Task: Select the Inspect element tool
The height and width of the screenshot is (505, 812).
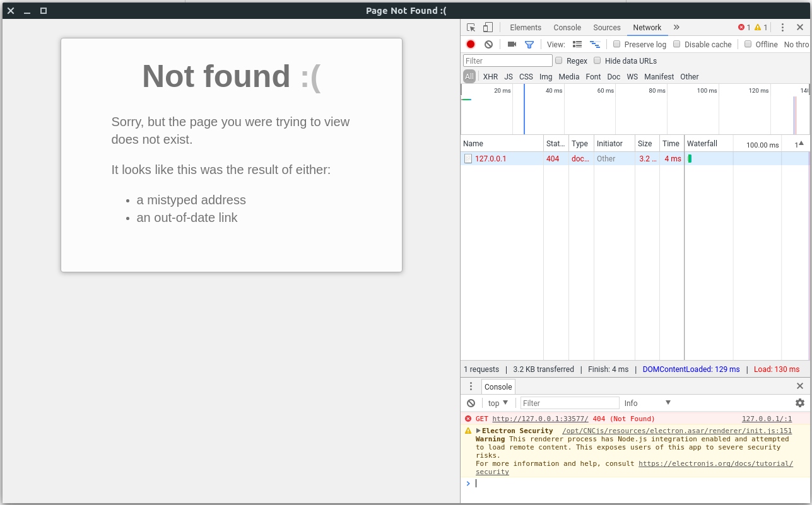Action: coord(470,27)
